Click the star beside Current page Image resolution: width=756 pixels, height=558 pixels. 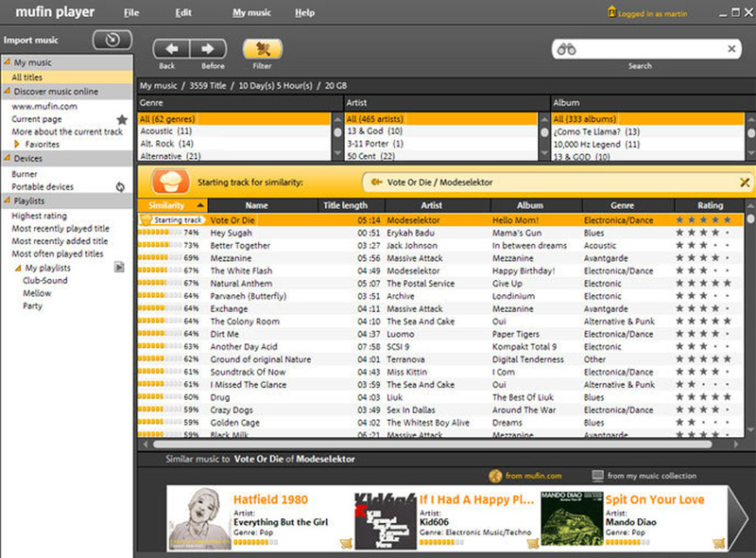[122, 119]
